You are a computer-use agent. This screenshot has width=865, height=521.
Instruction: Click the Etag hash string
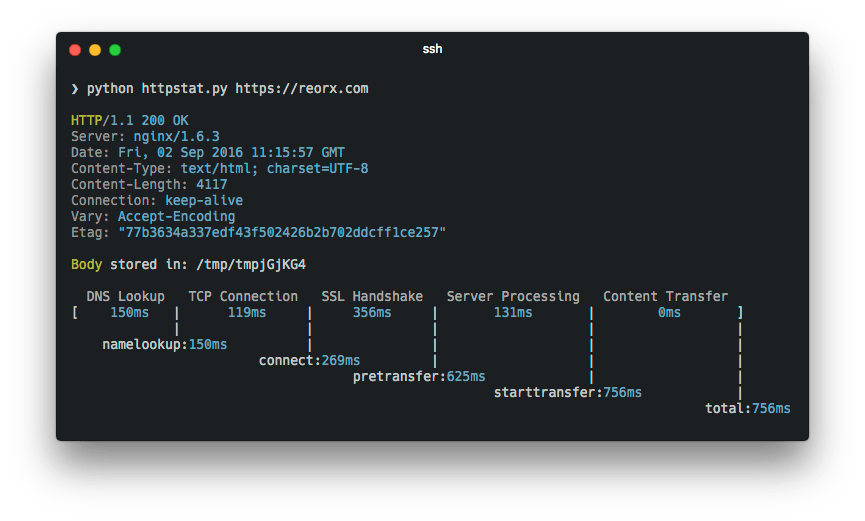point(282,232)
